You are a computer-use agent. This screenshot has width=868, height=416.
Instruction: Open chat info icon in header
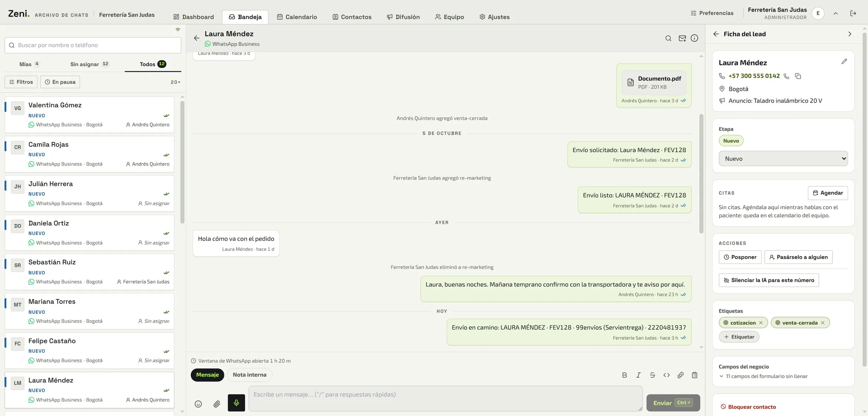(x=694, y=38)
